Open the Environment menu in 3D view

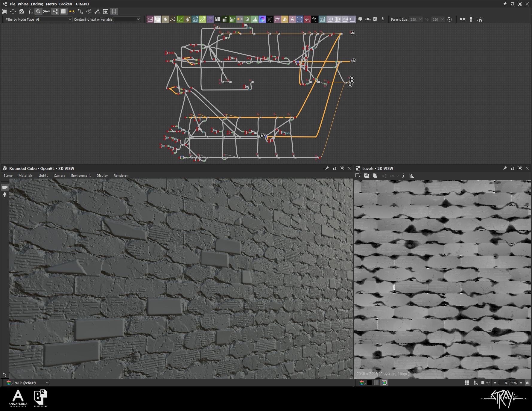81,176
